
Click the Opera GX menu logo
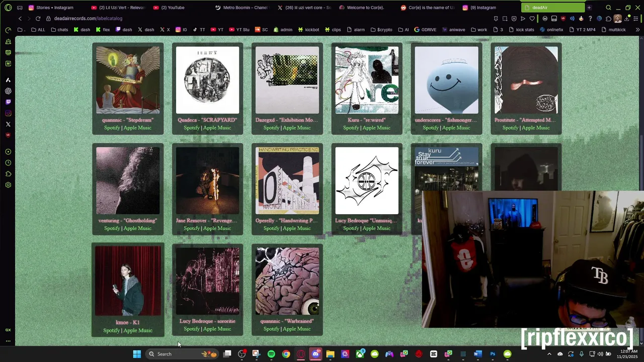pyautogui.click(x=8, y=8)
